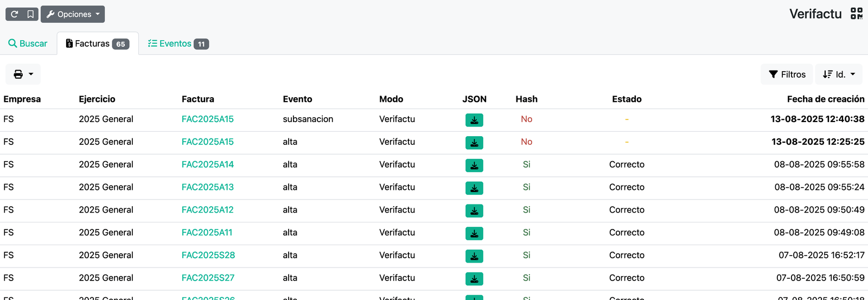Click the Filtros button
Viewport: 868px width, 300px height.
click(x=787, y=74)
